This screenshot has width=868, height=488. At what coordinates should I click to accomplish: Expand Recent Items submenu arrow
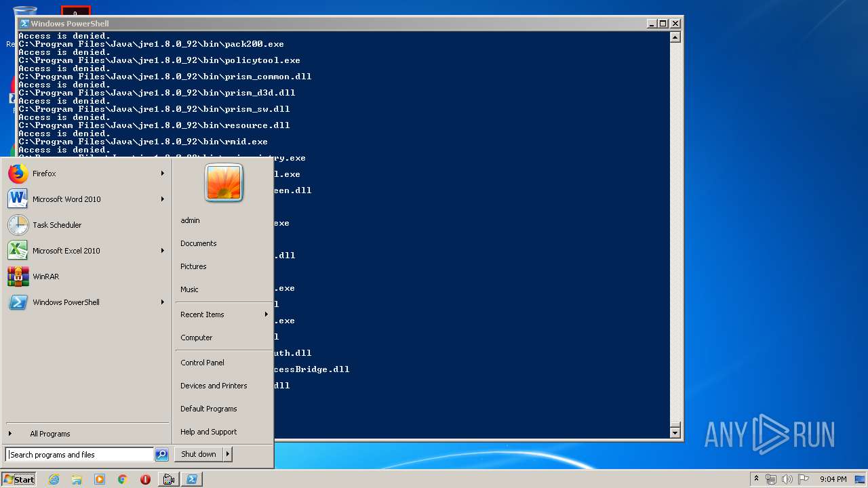click(266, 314)
